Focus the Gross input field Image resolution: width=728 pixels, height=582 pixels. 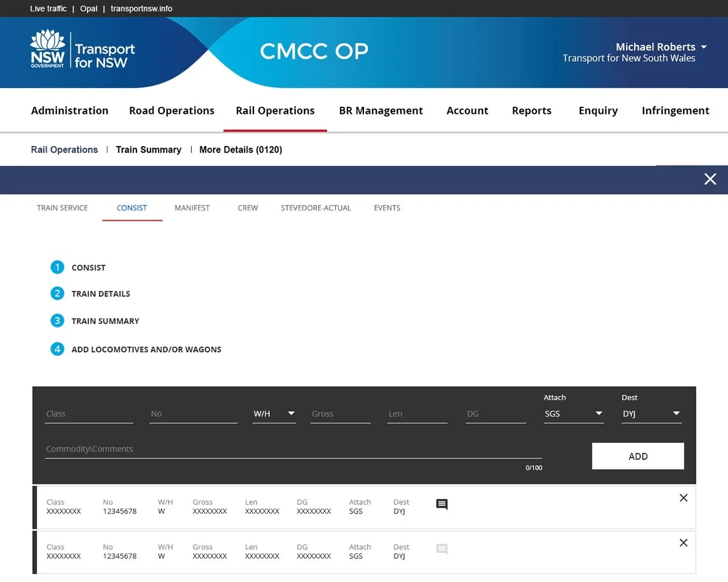[x=340, y=413]
